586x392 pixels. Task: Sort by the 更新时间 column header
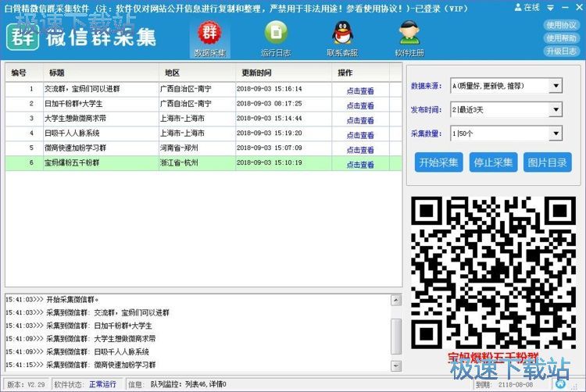point(284,73)
